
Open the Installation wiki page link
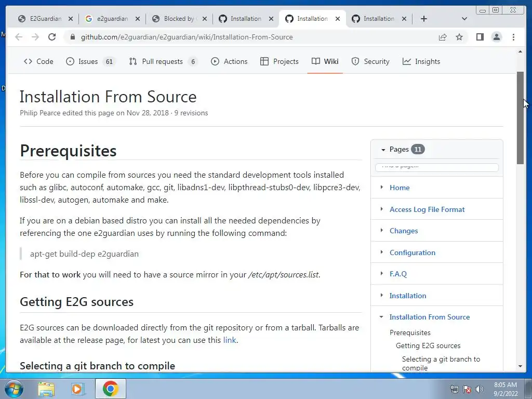click(407, 296)
